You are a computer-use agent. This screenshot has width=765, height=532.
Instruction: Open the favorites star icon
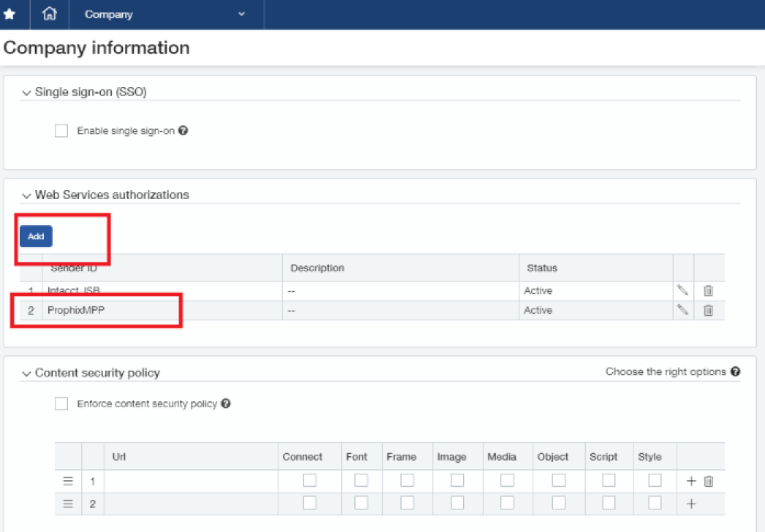(10, 14)
